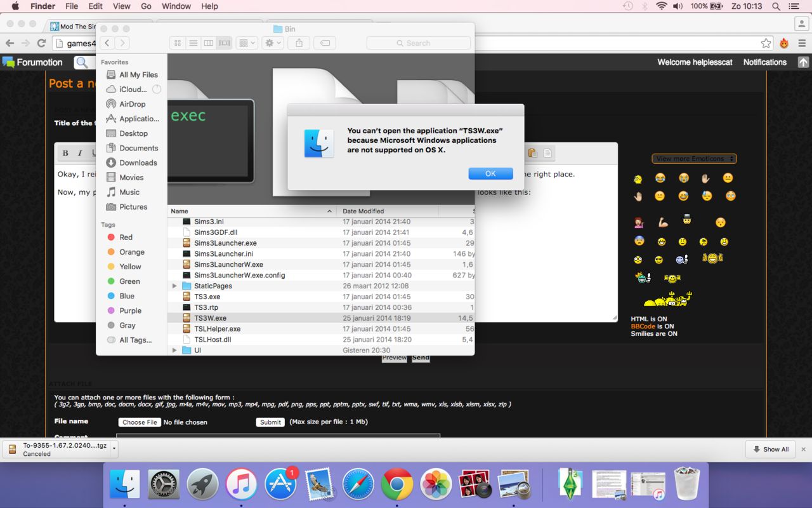Switch Finder to Cover Flow view
The image size is (812, 508).
click(223, 43)
